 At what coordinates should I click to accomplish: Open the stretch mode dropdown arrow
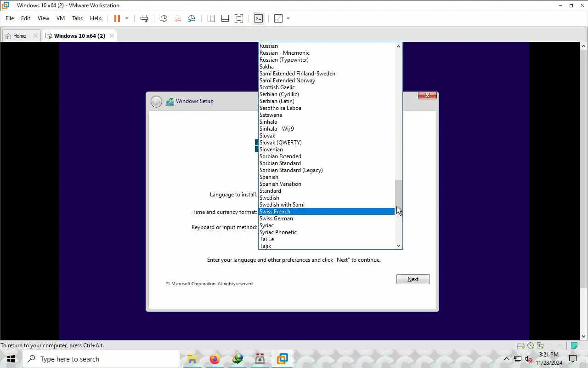click(x=288, y=18)
